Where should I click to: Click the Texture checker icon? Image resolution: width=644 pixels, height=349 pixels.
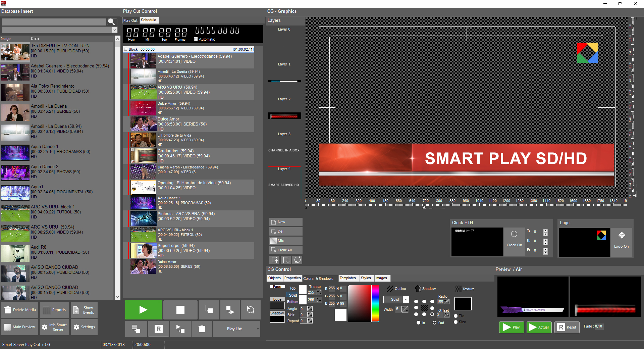459,289
